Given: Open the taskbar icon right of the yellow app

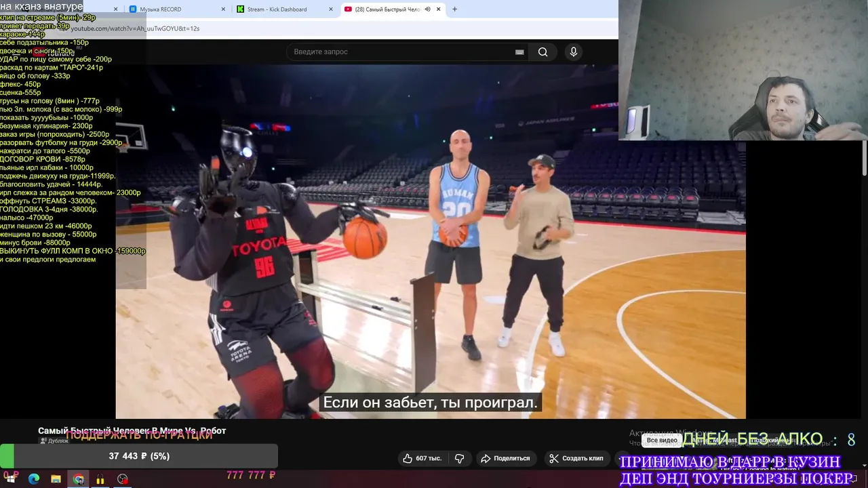Looking at the screenshot, I should pyautogui.click(x=122, y=479).
